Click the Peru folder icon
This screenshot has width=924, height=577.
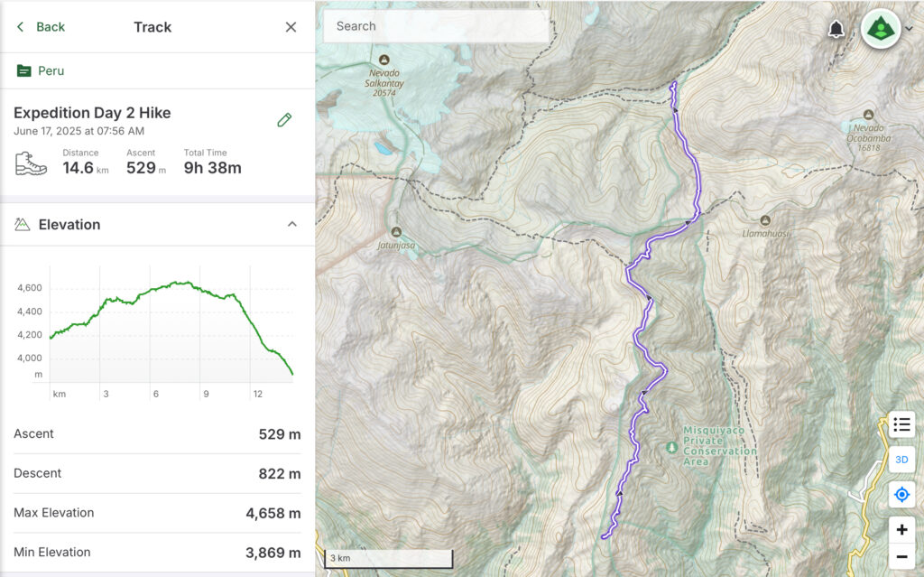pyautogui.click(x=23, y=70)
